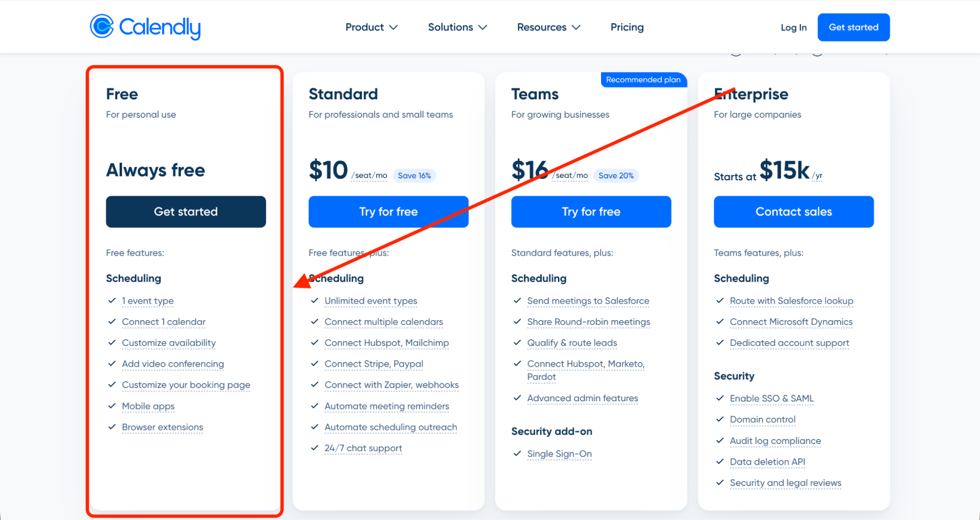Click Log In in the header

(793, 27)
